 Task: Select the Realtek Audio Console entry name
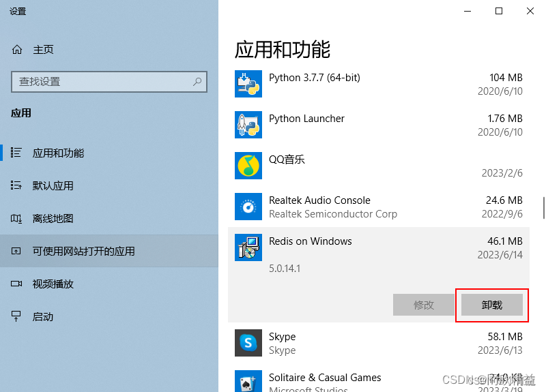pos(319,200)
